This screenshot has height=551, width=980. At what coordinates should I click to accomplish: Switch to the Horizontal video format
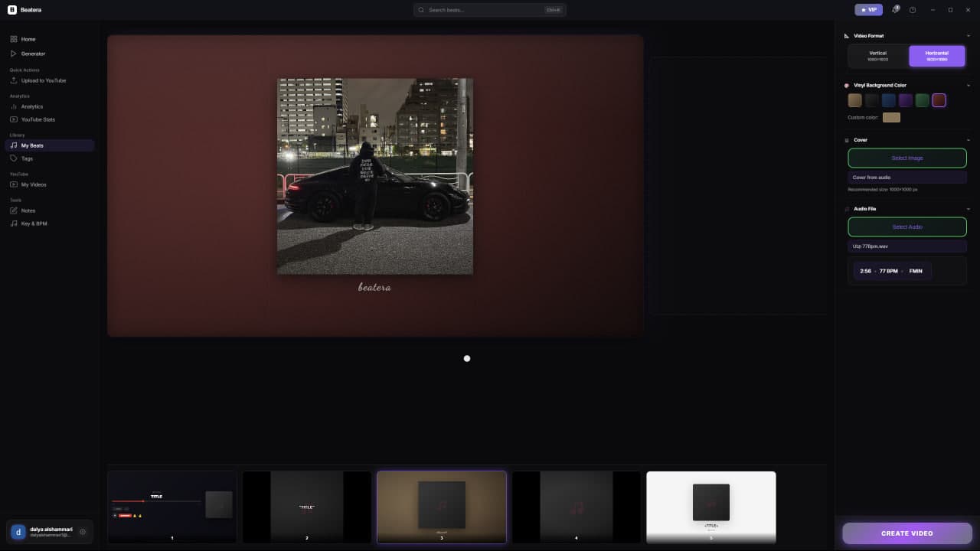click(x=936, y=55)
